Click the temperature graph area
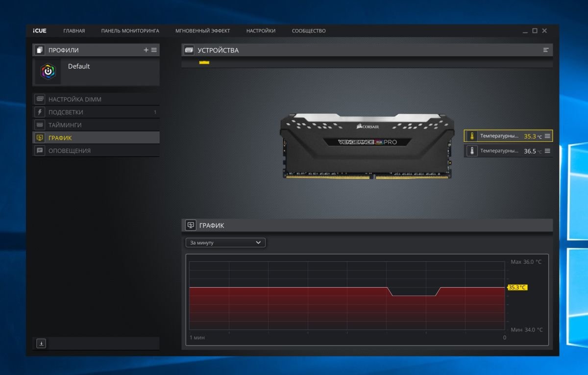Viewport: 588px width, 375px height. (347, 295)
